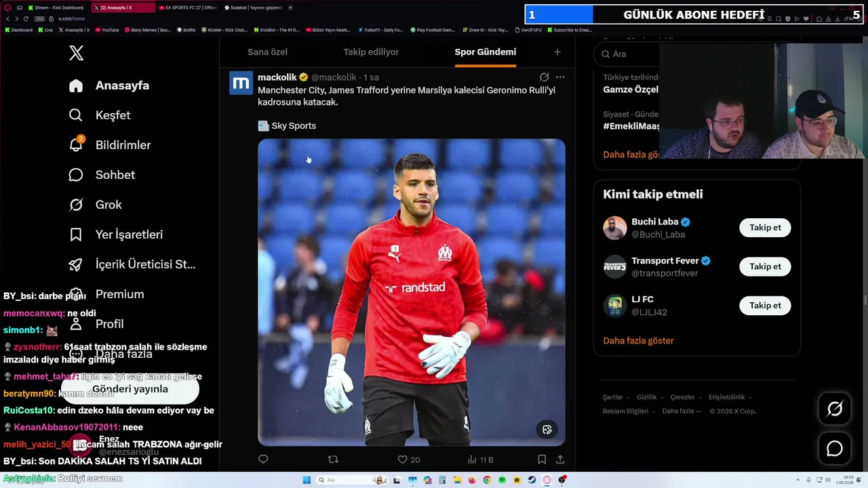This screenshot has width=868, height=488.
Task: Reload the page
Action: tap(26, 18)
